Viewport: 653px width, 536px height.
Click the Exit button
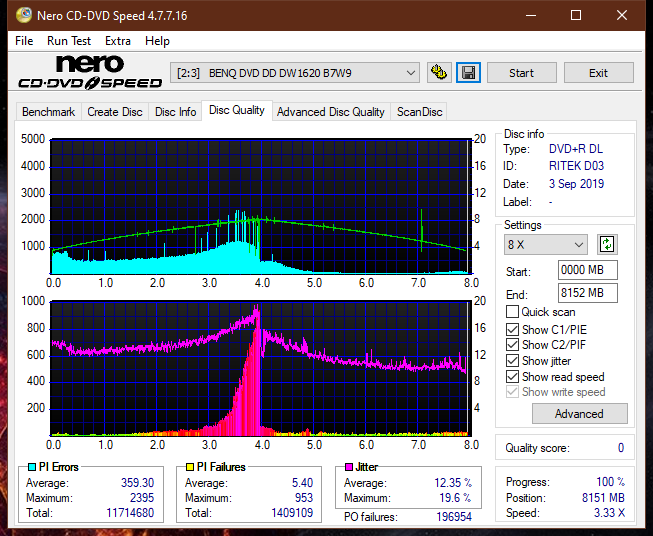pos(598,73)
